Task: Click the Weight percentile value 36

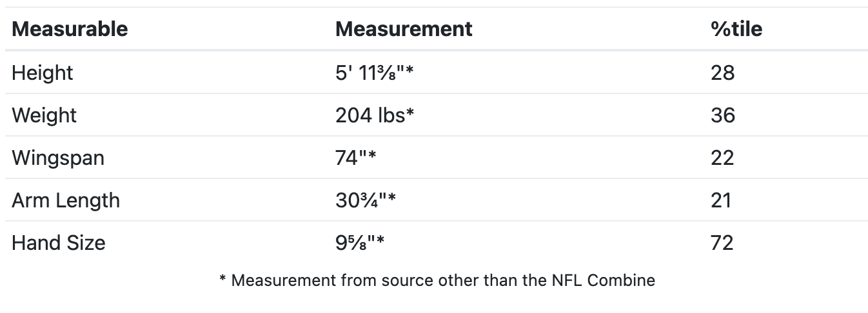Action: click(x=722, y=115)
